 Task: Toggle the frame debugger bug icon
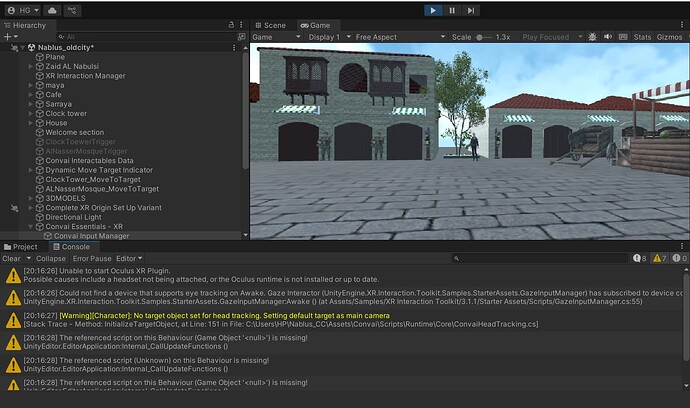593,37
